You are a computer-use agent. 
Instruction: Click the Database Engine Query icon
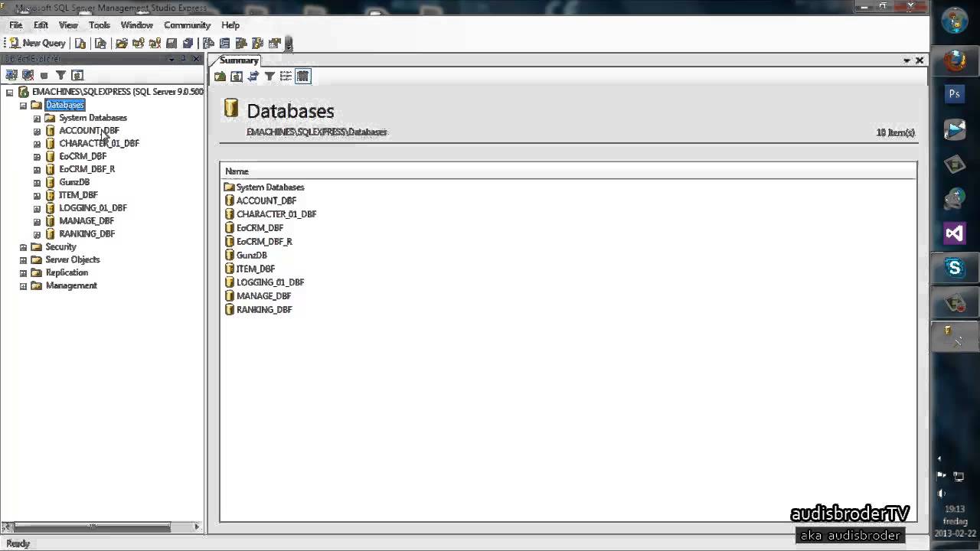coord(80,44)
